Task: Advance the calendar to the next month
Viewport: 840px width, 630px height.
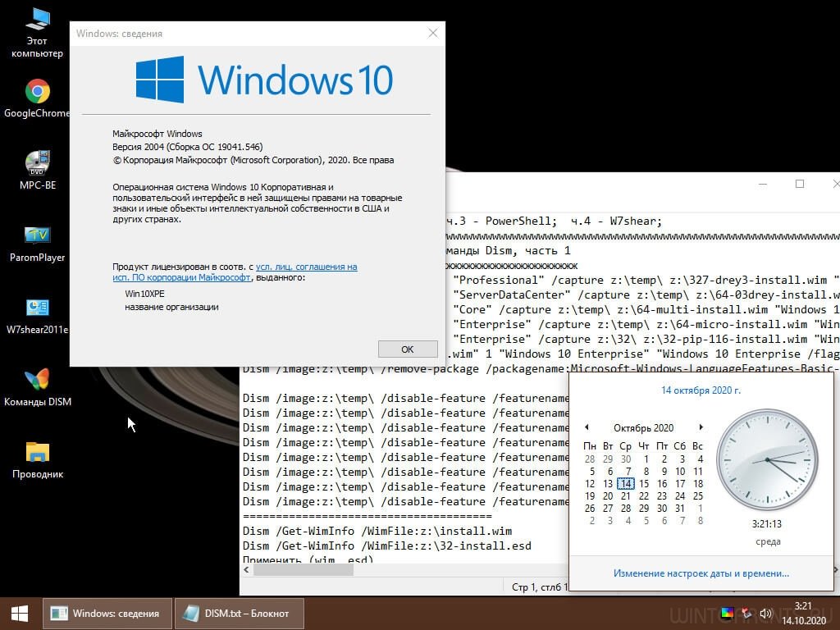Action: (x=701, y=427)
